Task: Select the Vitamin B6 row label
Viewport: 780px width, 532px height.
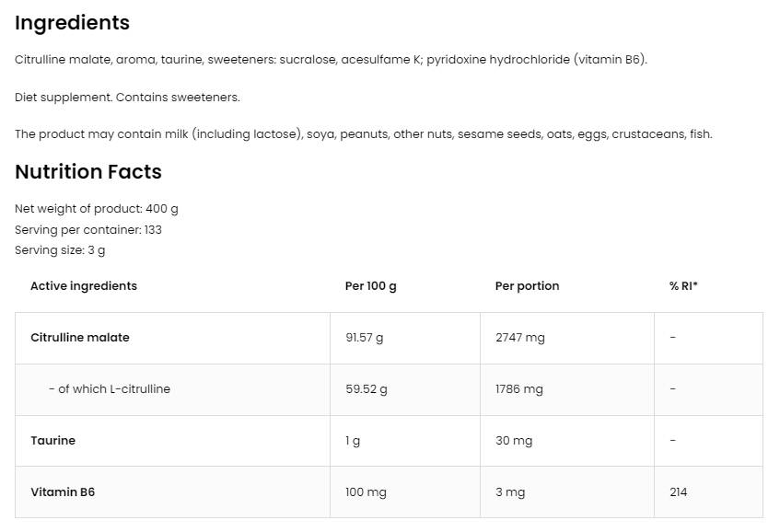Action: pyautogui.click(x=63, y=492)
